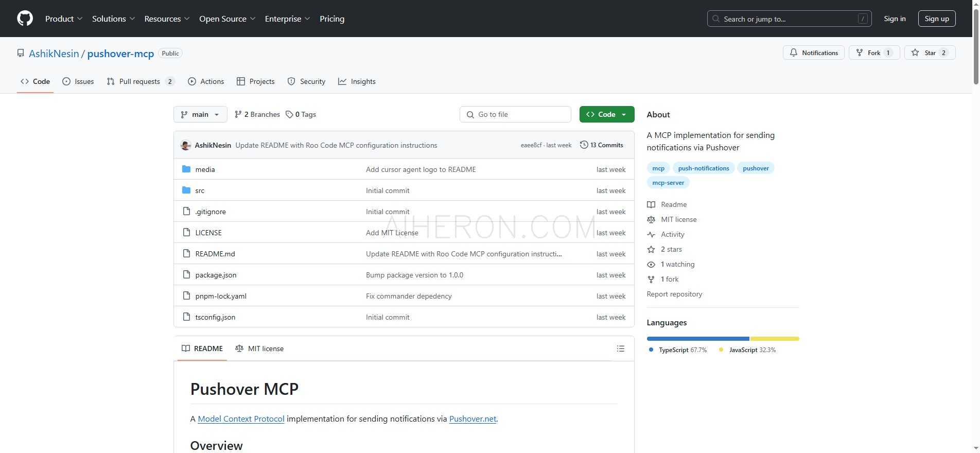Open the Pushover.net link
The height and width of the screenshot is (453, 980).
click(472, 419)
